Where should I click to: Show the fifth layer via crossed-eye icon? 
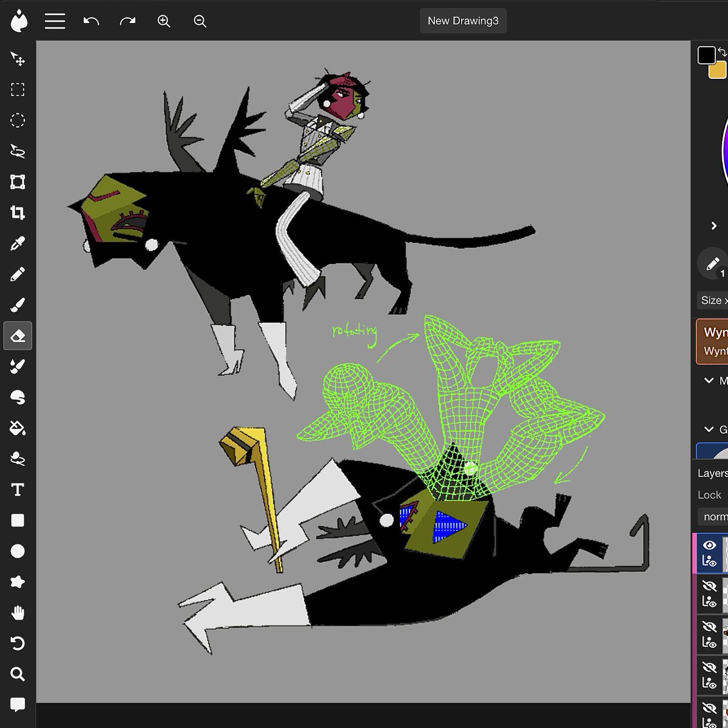pyautogui.click(x=709, y=708)
